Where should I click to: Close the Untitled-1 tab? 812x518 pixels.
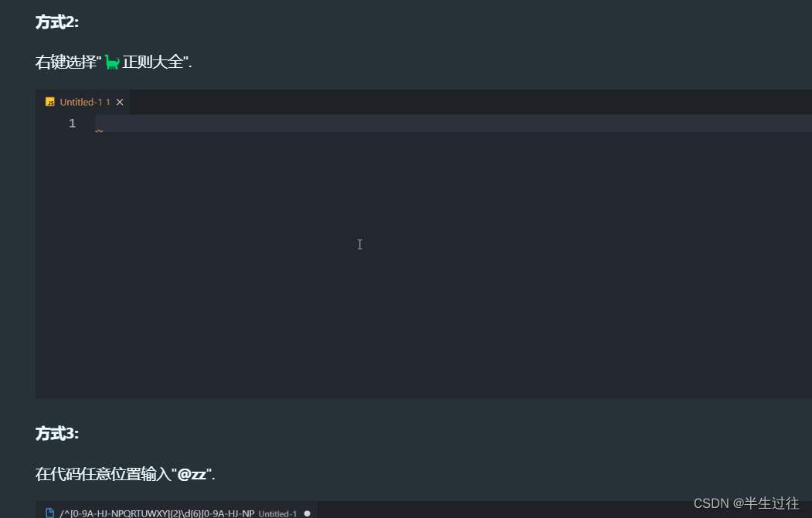(x=120, y=102)
